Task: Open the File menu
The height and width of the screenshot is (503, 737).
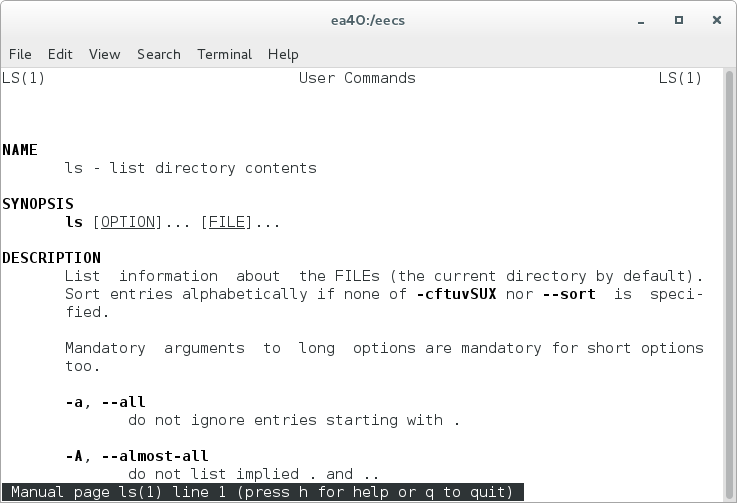Action: pyautogui.click(x=20, y=55)
